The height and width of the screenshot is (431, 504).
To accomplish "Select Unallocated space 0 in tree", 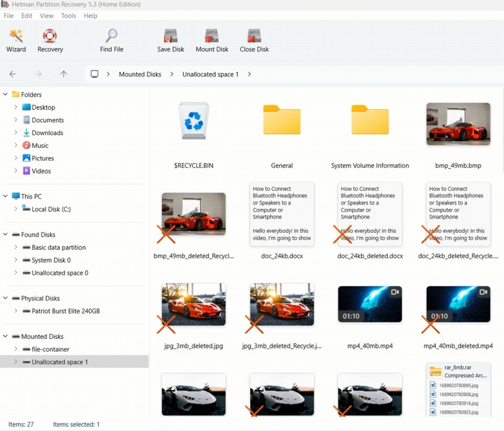I will point(60,273).
